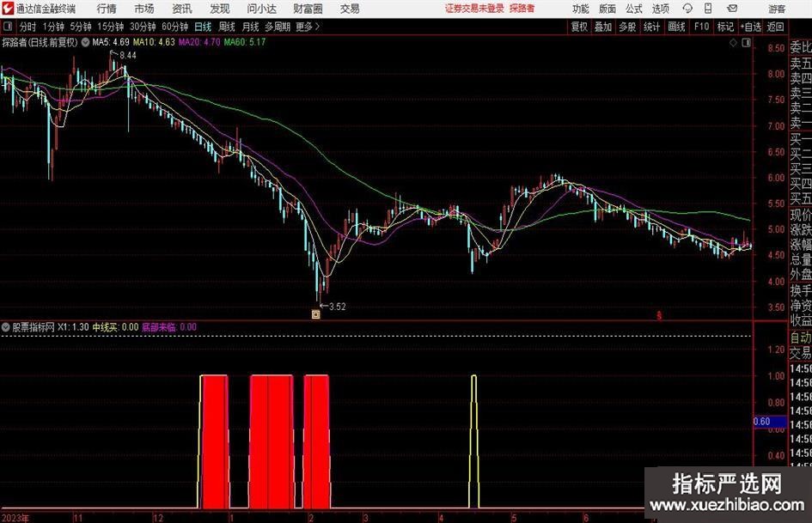This screenshot has height=523, width=812.
Task: Click the MA10: 4.63 label
Action: tap(154, 42)
